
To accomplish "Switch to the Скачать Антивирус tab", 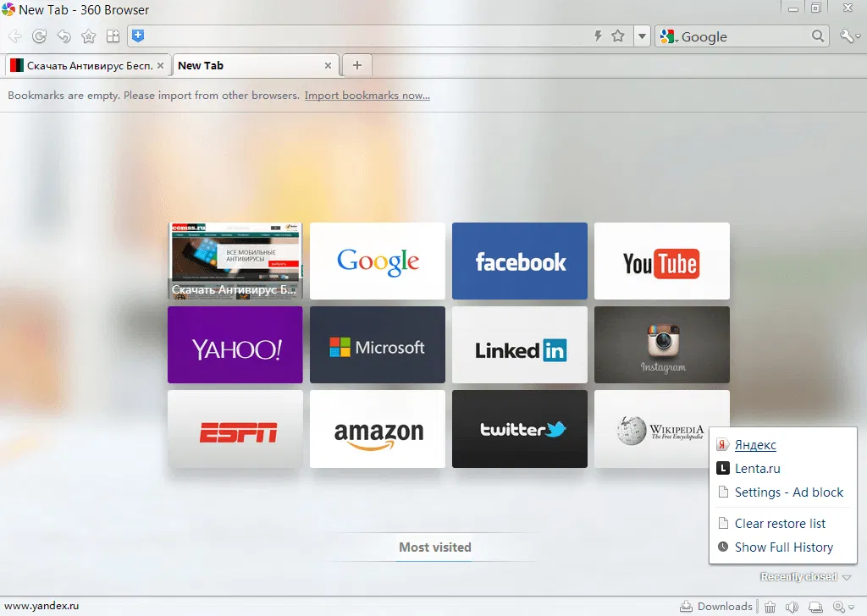I will point(87,66).
